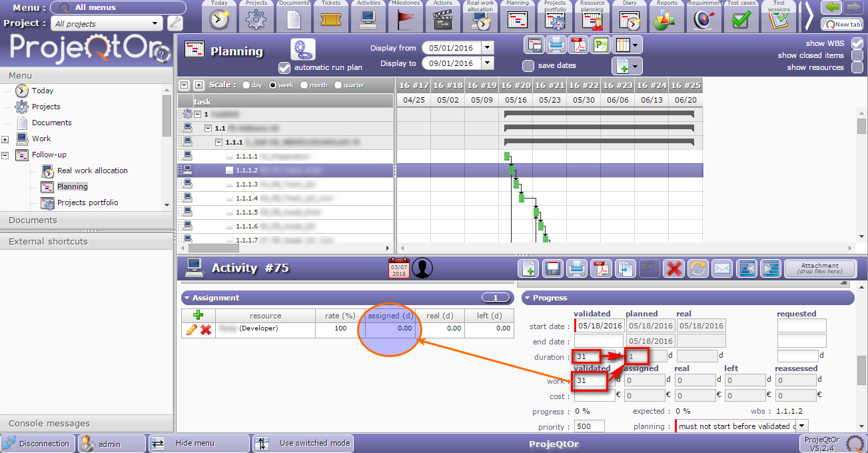Open the Display from date dropdown
Screen dimensions: 868x453
488,48
